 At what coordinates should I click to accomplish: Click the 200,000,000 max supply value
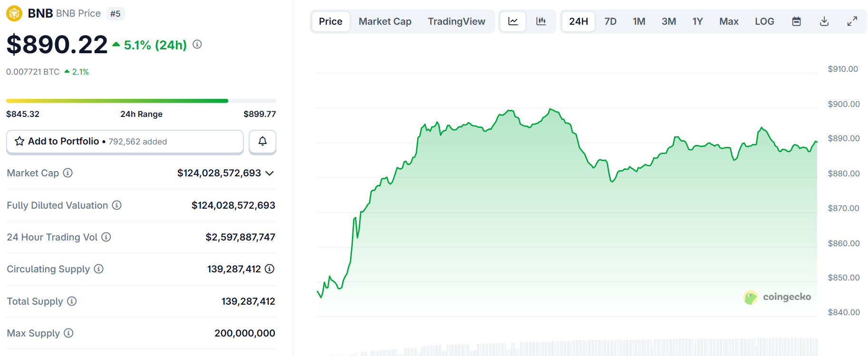245,333
